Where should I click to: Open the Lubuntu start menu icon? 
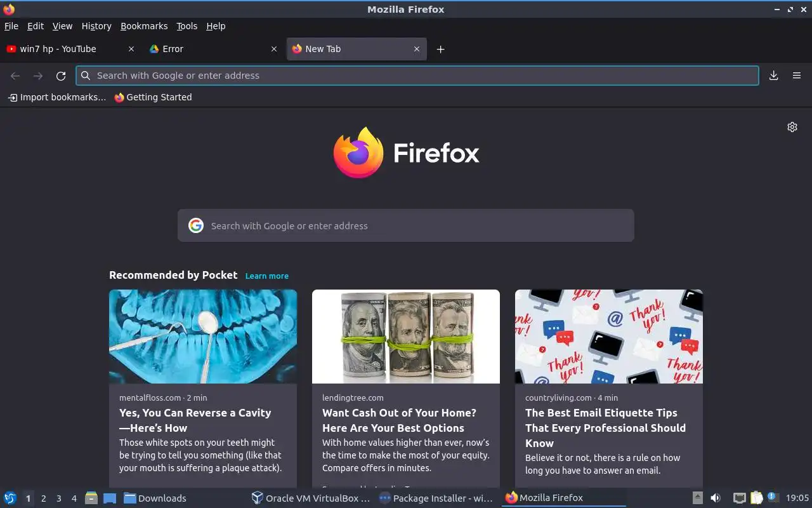pos(10,498)
